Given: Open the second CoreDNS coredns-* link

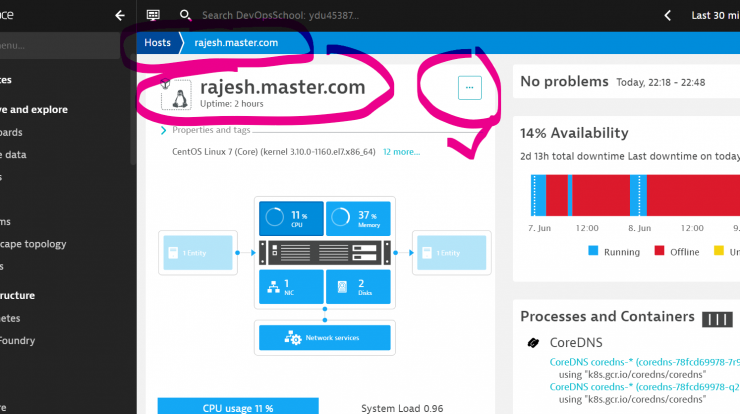Looking at the screenshot, I should click(x=645, y=387).
